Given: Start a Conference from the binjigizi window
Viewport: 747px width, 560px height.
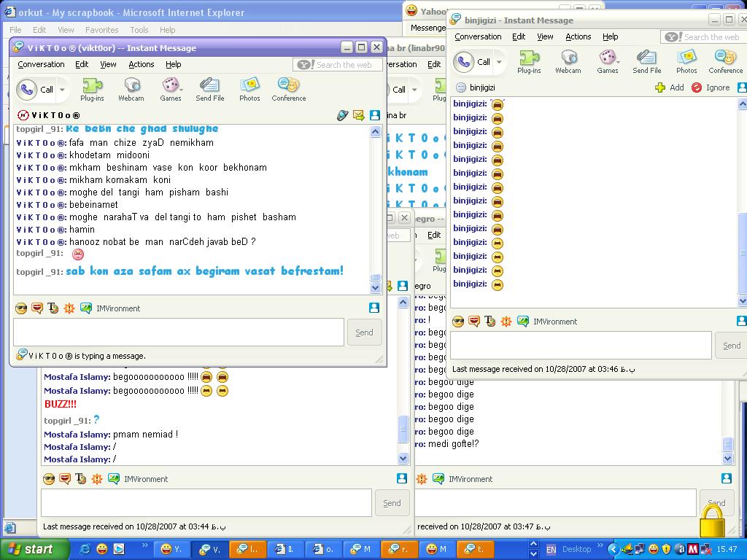Looking at the screenshot, I should 726,62.
